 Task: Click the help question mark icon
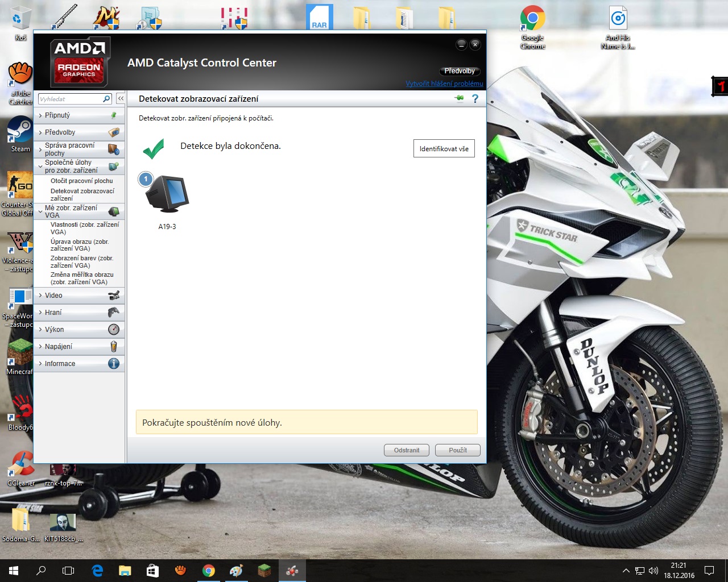click(x=475, y=98)
